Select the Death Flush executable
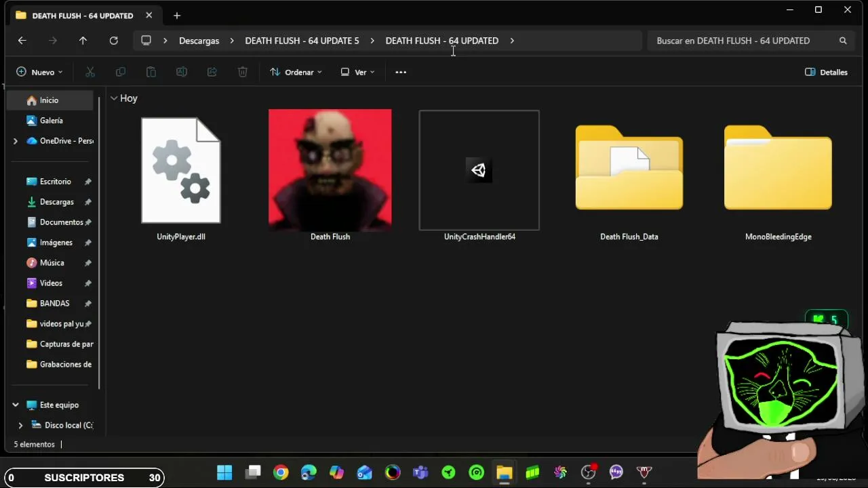The width and height of the screenshot is (868, 488). point(330,175)
